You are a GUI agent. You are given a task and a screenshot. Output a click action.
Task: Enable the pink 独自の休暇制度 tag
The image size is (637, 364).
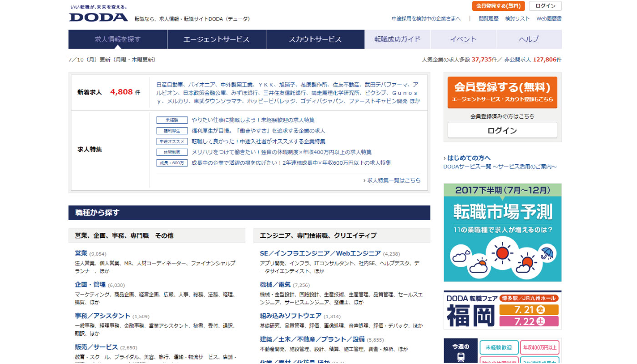click(498, 361)
